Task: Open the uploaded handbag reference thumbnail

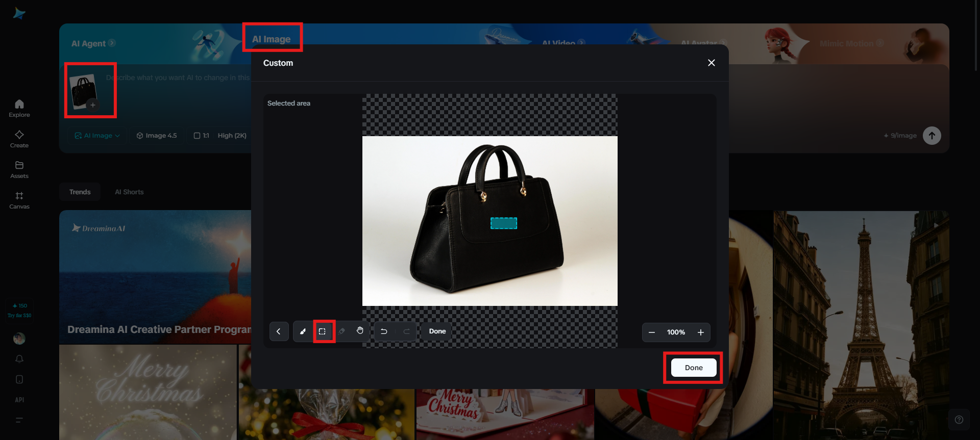Action: click(83, 92)
